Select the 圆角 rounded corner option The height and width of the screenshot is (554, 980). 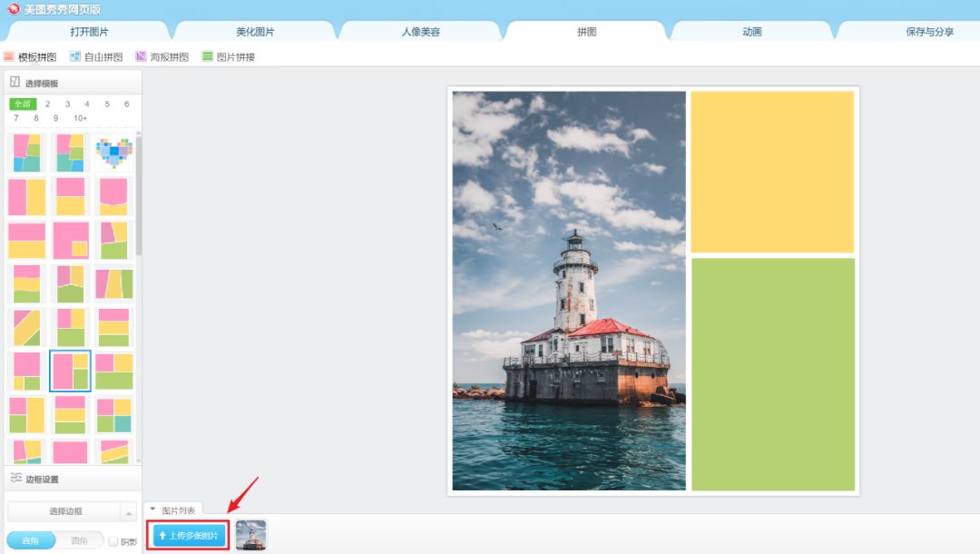point(79,541)
